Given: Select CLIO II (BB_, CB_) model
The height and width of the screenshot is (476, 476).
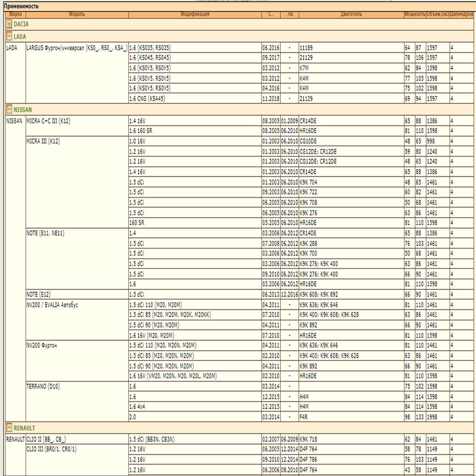Looking at the screenshot, I should click(x=46, y=439).
